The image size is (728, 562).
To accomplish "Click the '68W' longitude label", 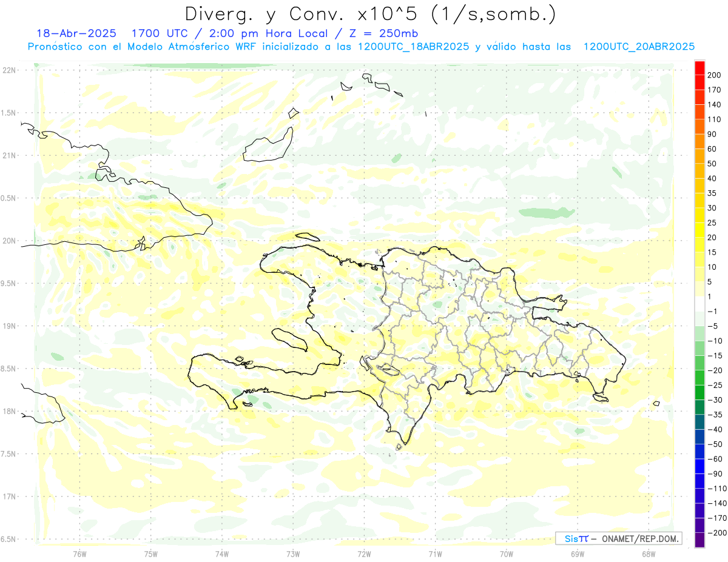I will 649,554.
